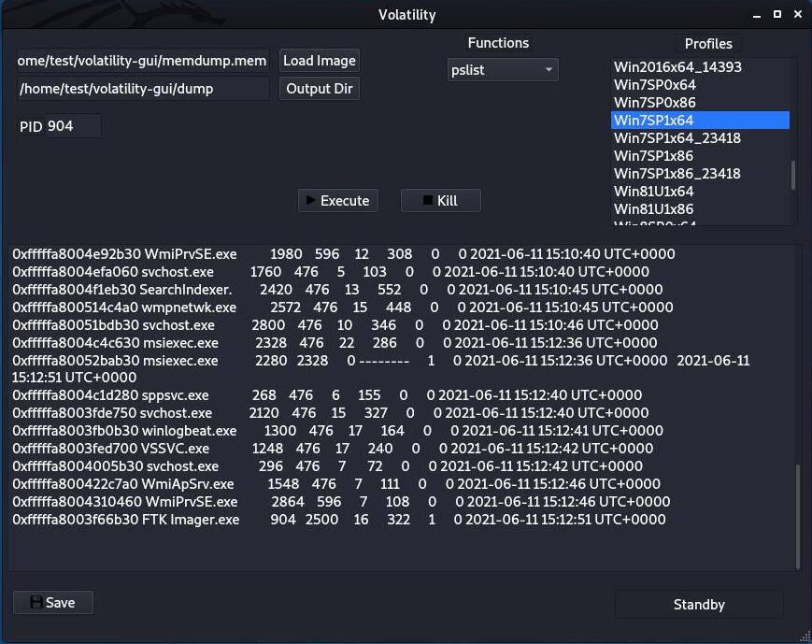Click the Output Dir button
The width and height of the screenshot is (812, 644).
coord(320,89)
